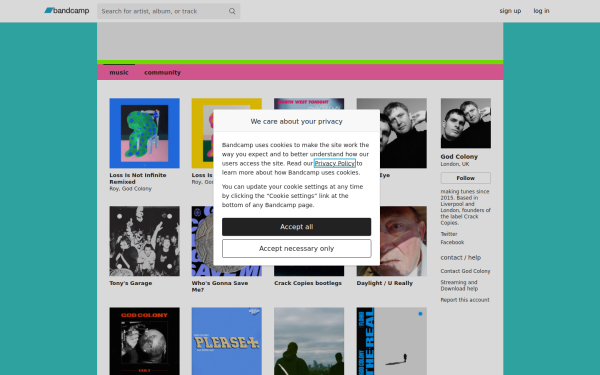Open God Colony's Facebook link

[x=452, y=242]
